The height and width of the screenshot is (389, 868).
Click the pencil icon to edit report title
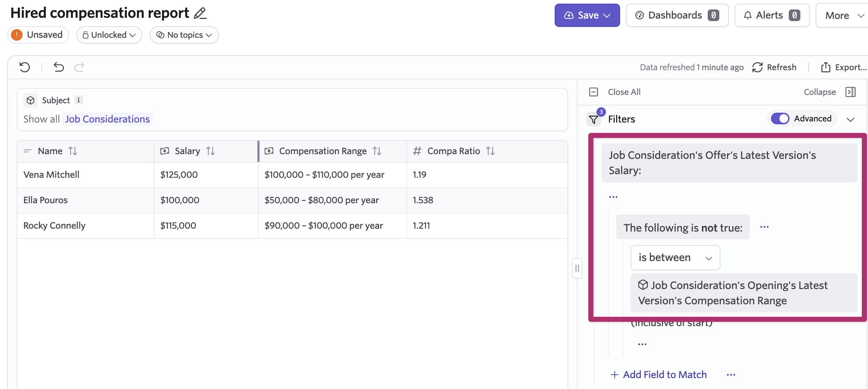pyautogui.click(x=200, y=13)
